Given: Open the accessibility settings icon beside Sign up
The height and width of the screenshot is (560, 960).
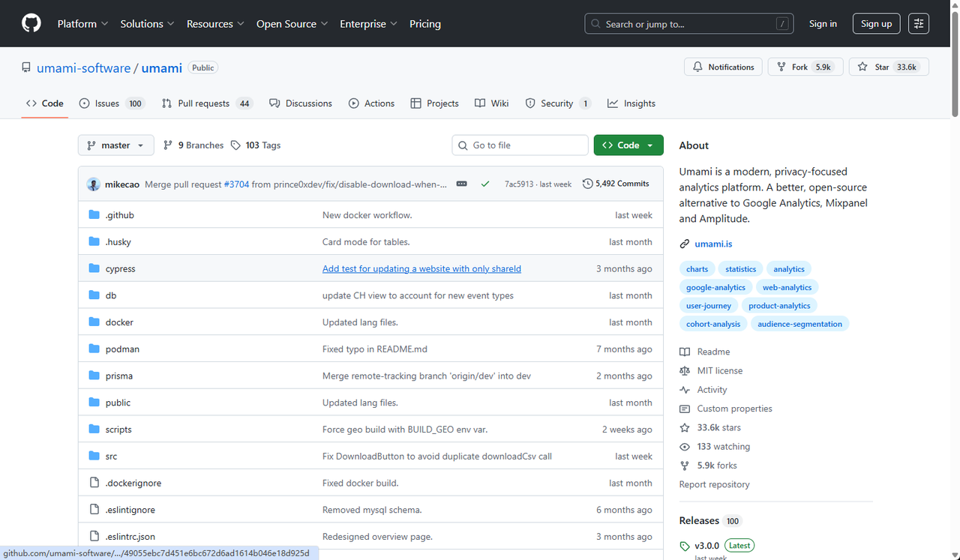Looking at the screenshot, I should tap(919, 24).
